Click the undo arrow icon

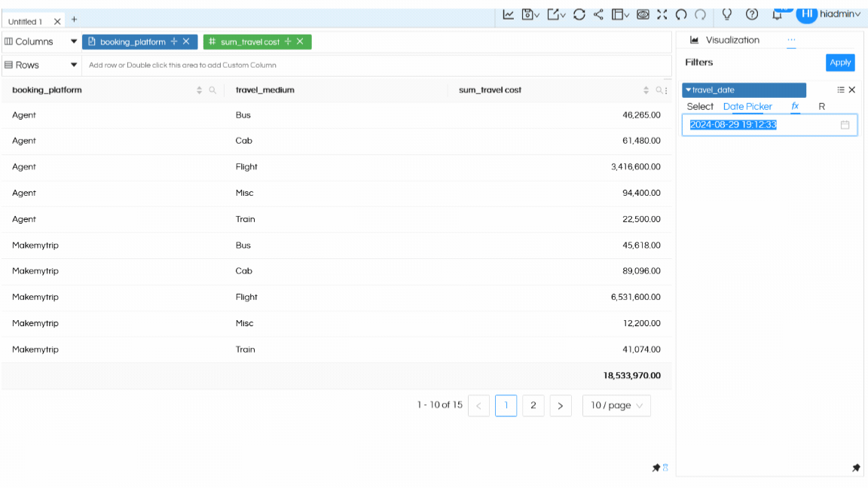(681, 14)
